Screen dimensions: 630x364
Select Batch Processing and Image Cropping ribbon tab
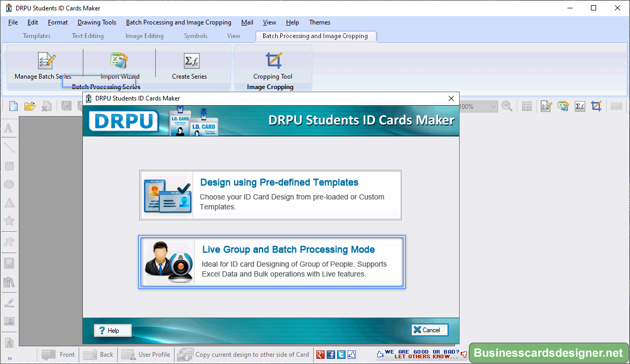(315, 36)
